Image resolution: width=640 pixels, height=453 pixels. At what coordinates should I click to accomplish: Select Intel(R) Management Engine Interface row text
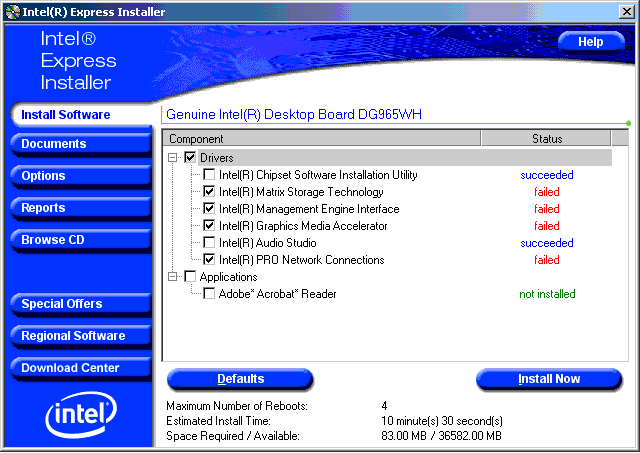(x=309, y=209)
